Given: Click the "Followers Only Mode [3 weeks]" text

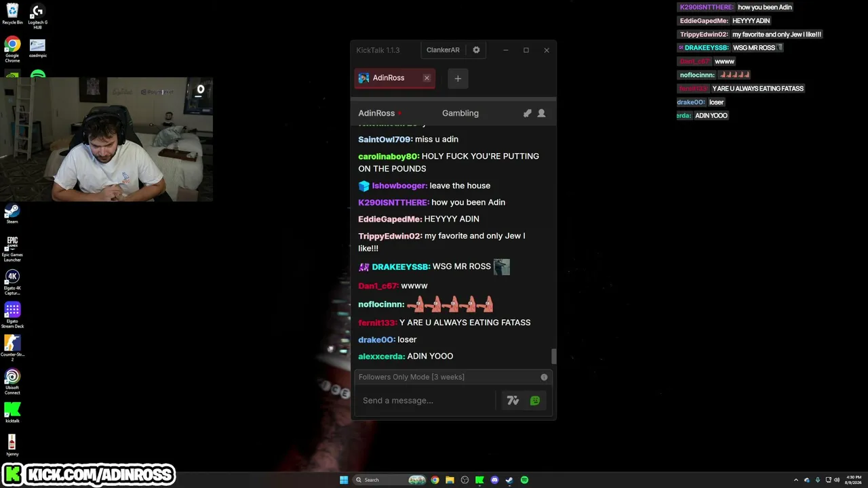Looking at the screenshot, I should (x=412, y=377).
